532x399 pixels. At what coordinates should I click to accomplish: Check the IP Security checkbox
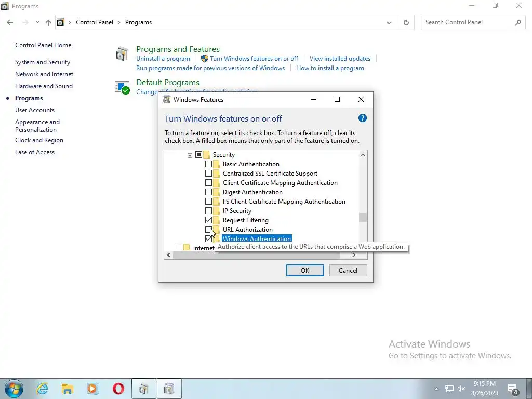[209, 211]
